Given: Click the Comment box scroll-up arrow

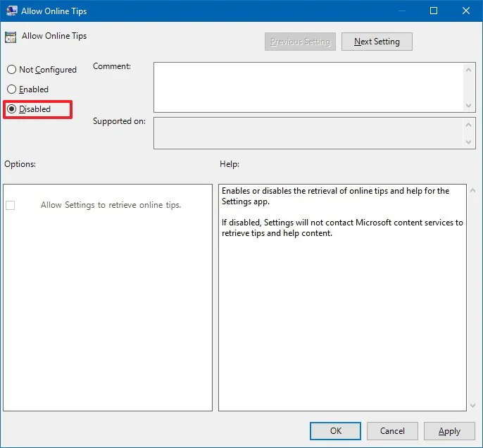Looking at the screenshot, I should coord(468,70).
